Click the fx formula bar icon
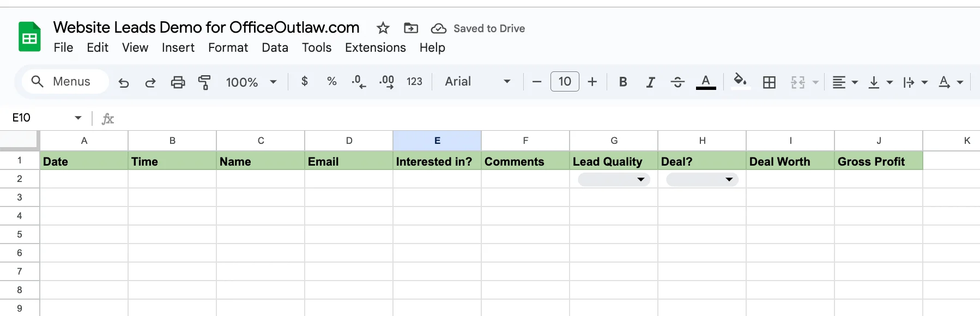The width and height of the screenshot is (980, 316). click(108, 118)
